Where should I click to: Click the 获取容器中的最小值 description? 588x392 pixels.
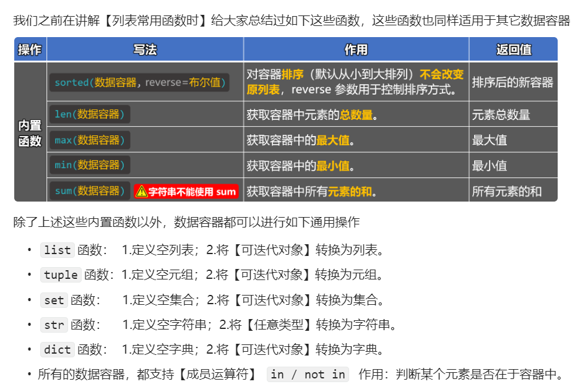coord(300,165)
